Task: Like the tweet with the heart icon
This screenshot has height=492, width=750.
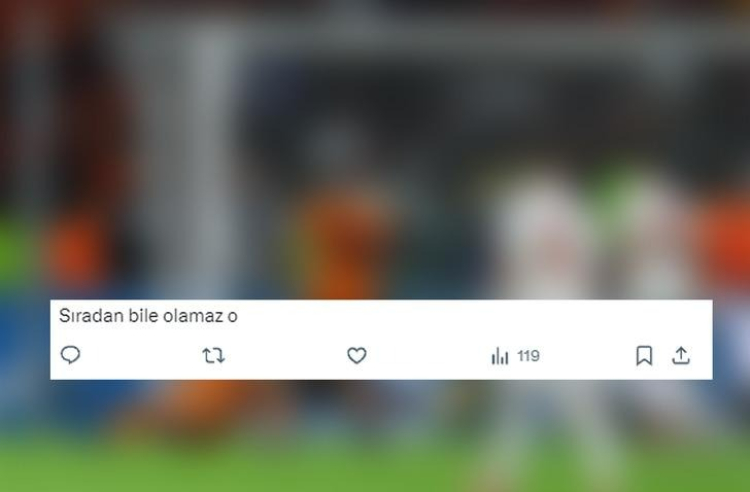Action: 357,355
